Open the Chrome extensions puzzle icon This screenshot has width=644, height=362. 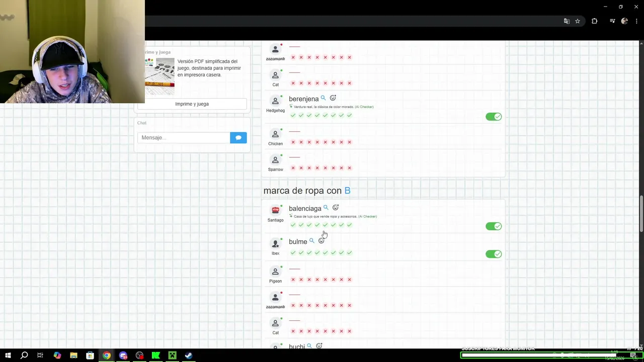(x=594, y=21)
